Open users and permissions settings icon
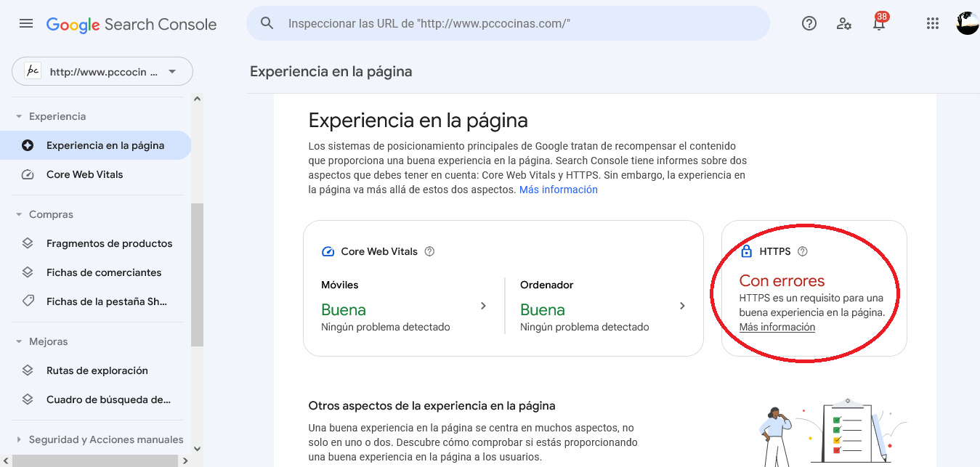This screenshot has width=980, height=467. (x=844, y=23)
